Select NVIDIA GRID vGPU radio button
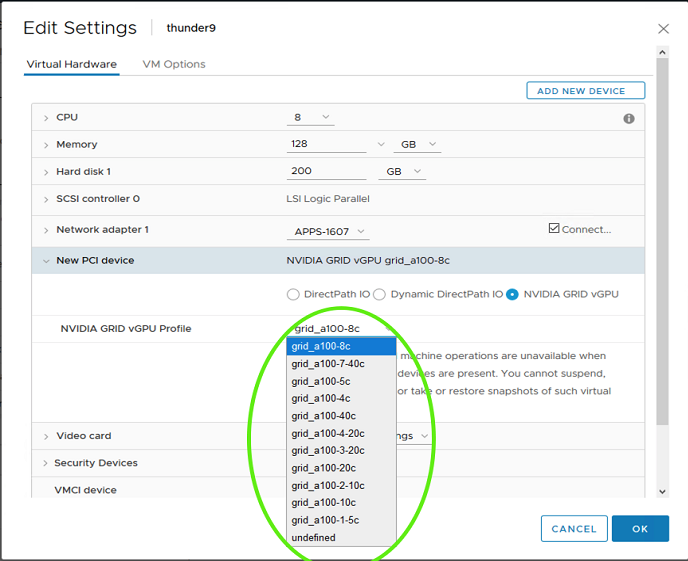This screenshot has height=561, width=688. click(513, 294)
